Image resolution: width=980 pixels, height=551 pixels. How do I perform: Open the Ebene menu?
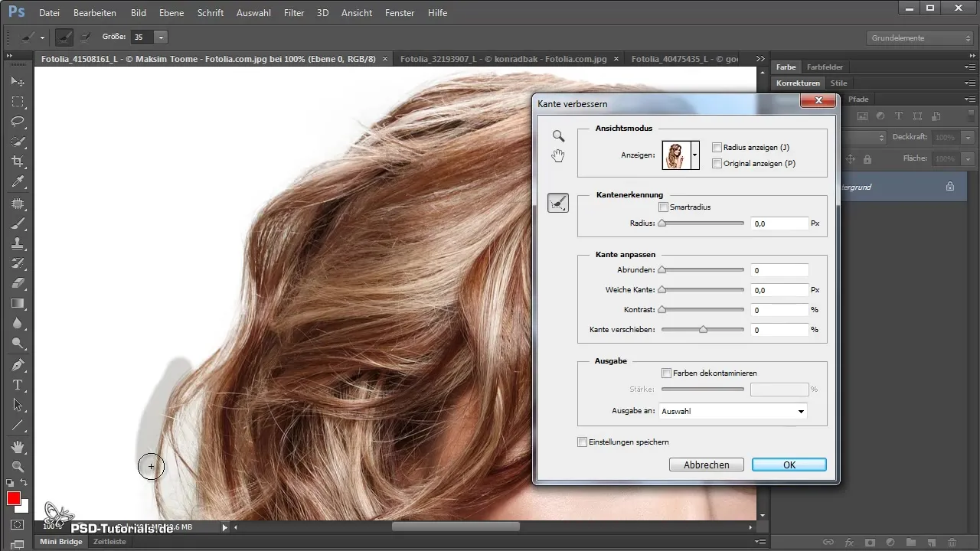(x=172, y=13)
